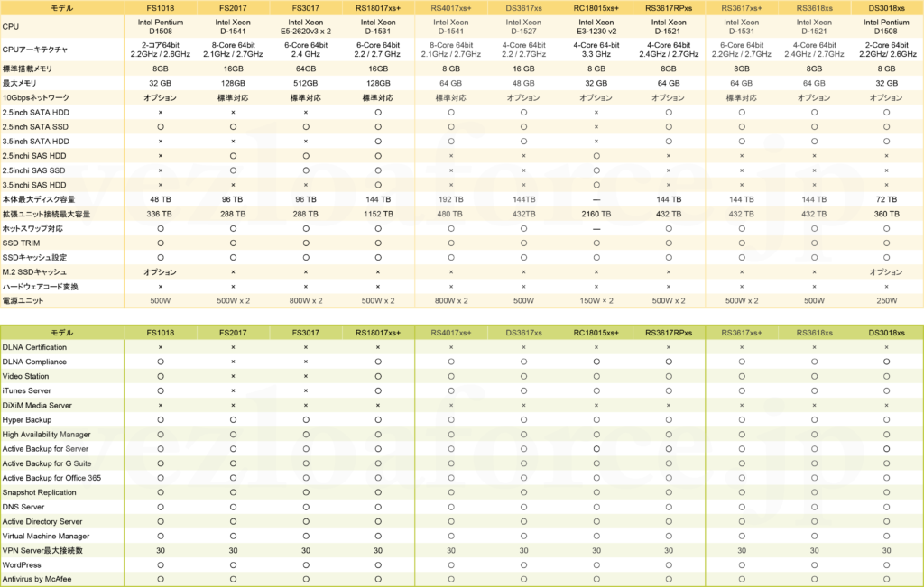
Task: Click the "ホットスワップ対応" row label
Action: pos(32,228)
